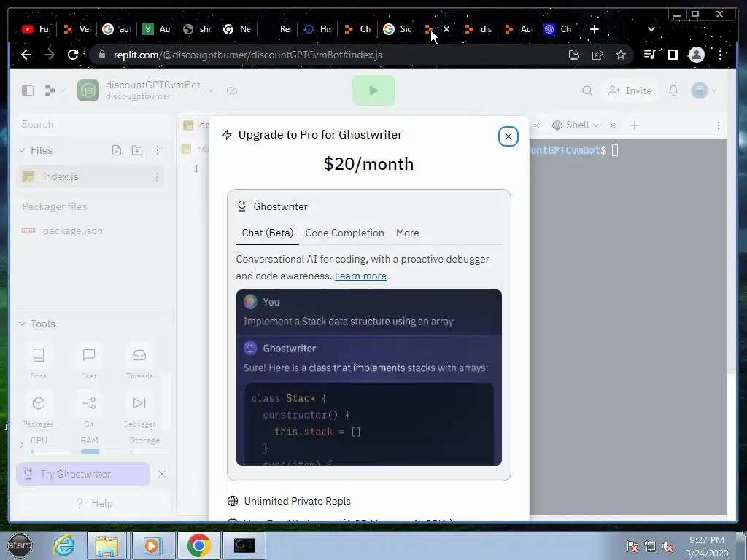
Task: Click the muted volume tray icon
Action: [x=668, y=547]
